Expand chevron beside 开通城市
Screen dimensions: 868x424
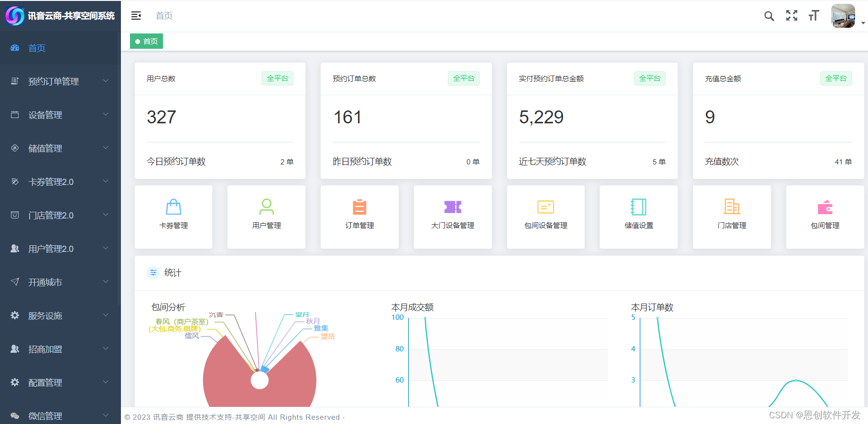click(x=106, y=282)
